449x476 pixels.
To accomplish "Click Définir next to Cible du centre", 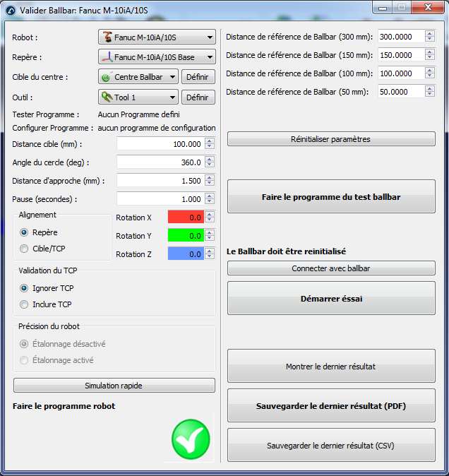I will coord(198,77).
